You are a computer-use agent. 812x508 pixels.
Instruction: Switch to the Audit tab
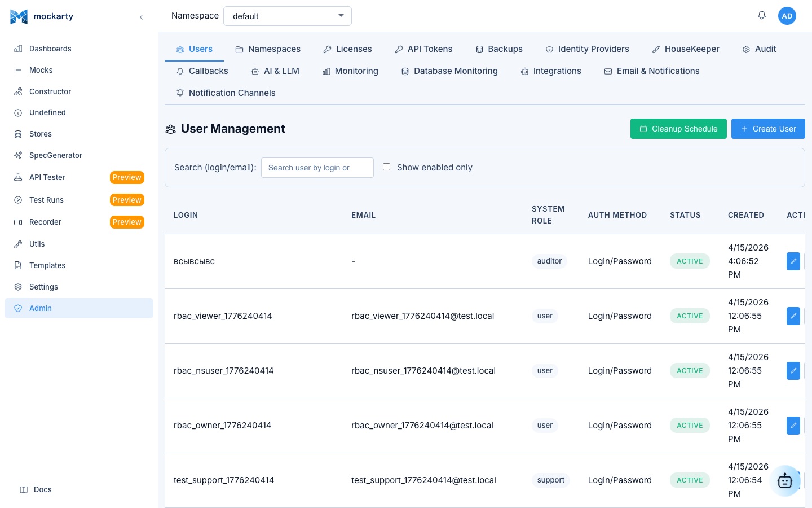[759, 49]
